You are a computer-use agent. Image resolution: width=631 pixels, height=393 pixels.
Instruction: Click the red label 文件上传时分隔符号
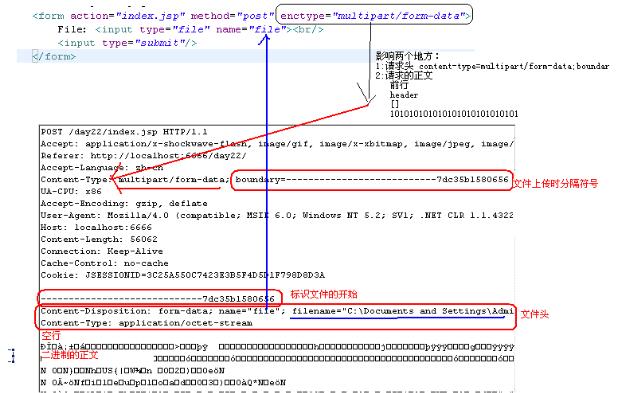[556, 184]
